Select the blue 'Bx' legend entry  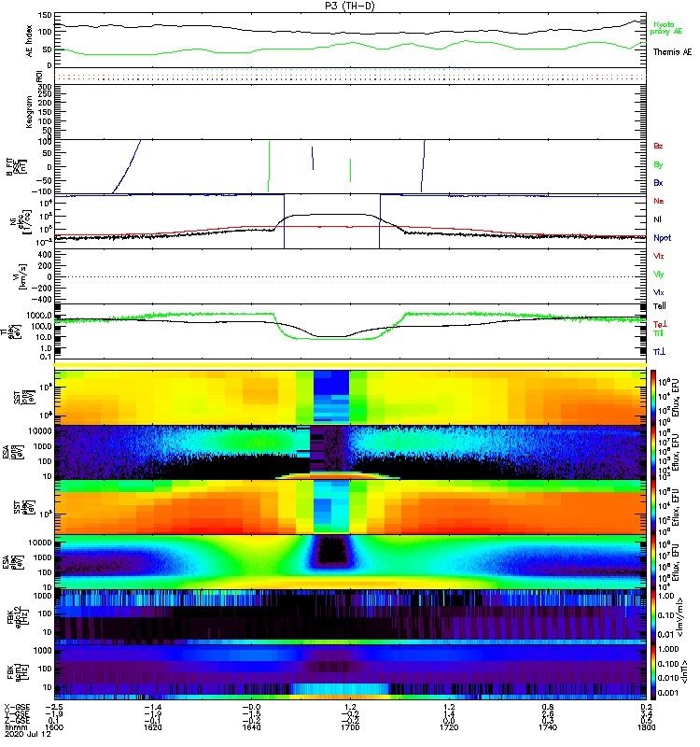(658, 182)
